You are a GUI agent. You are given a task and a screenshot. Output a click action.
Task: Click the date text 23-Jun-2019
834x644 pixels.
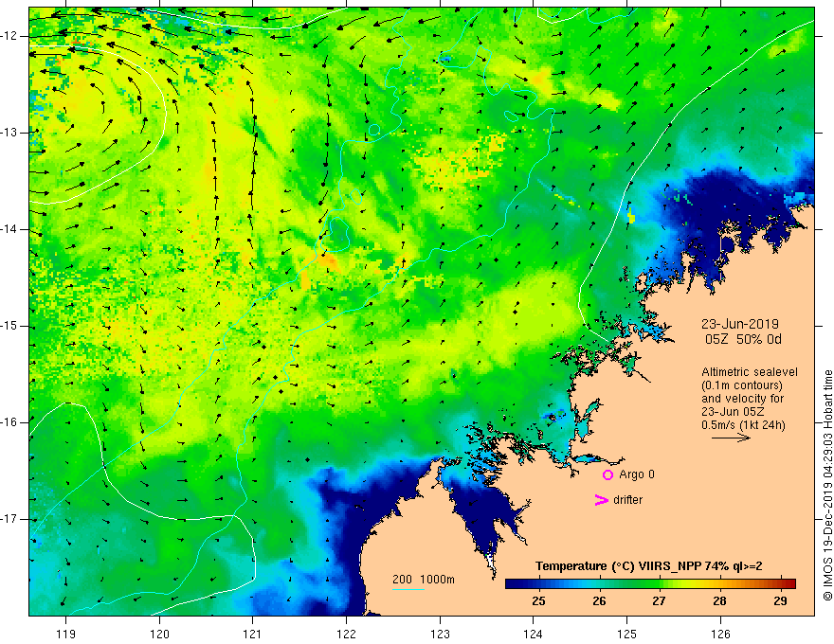pyautogui.click(x=740, y=324)
